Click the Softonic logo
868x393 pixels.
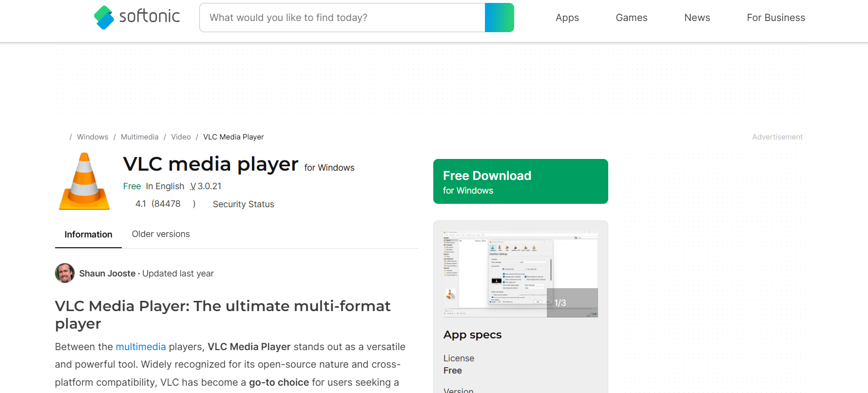137,17
